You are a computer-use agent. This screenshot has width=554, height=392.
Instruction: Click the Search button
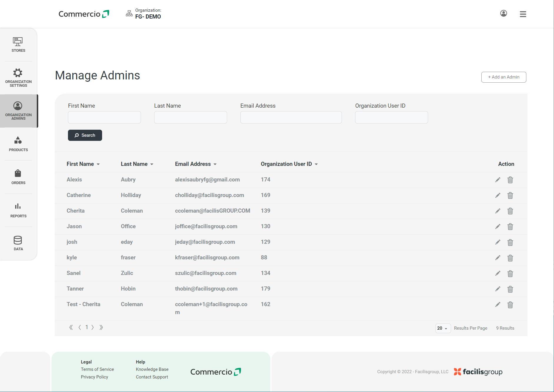coord(85,135)
